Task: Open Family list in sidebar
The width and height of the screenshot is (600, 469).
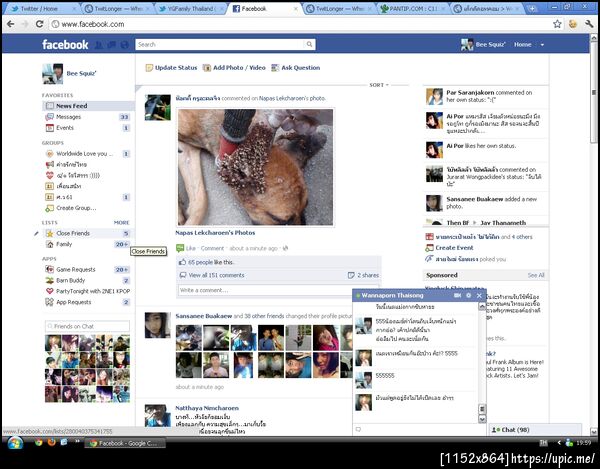Action: click(x=88, y=244)
